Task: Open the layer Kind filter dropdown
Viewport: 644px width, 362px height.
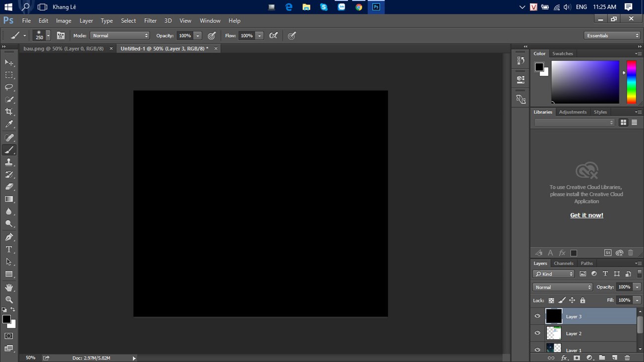Action: [x=553, y=274]
